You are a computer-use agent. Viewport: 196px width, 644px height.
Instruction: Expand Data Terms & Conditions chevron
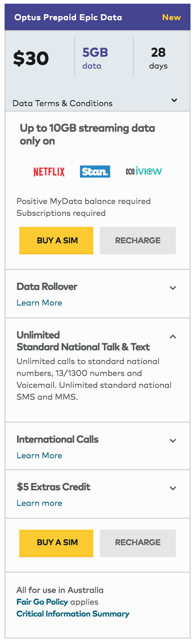(174, 100)
